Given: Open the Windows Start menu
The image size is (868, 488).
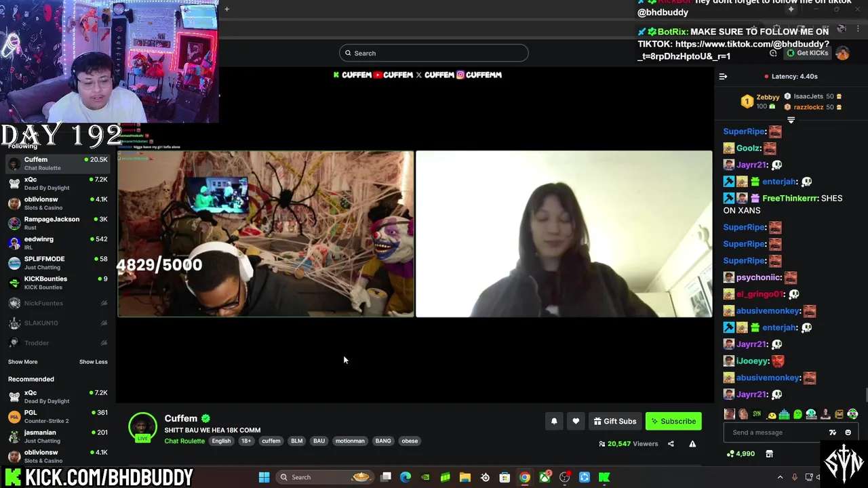Looking at the screenshot, I should coord(264,477).
